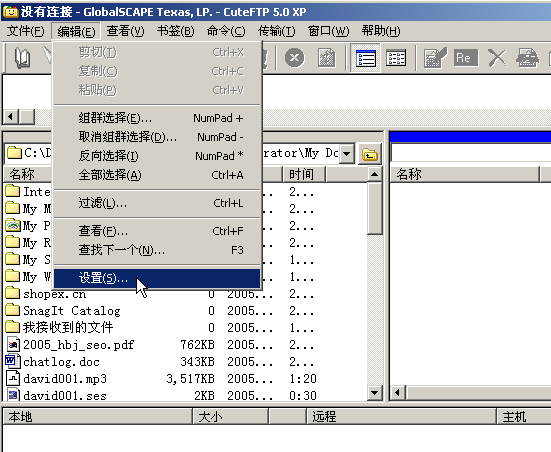The height and width of the screenshot is (452, 551).
Task: Open the 传输(T) menu
Action: click(x=277, y=31)
